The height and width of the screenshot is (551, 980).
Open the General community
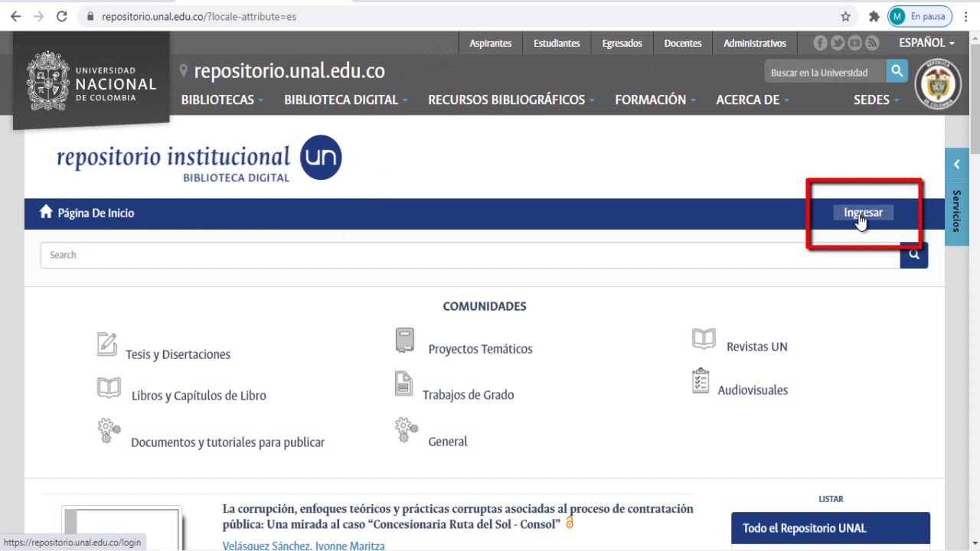(x=448, y=442)
